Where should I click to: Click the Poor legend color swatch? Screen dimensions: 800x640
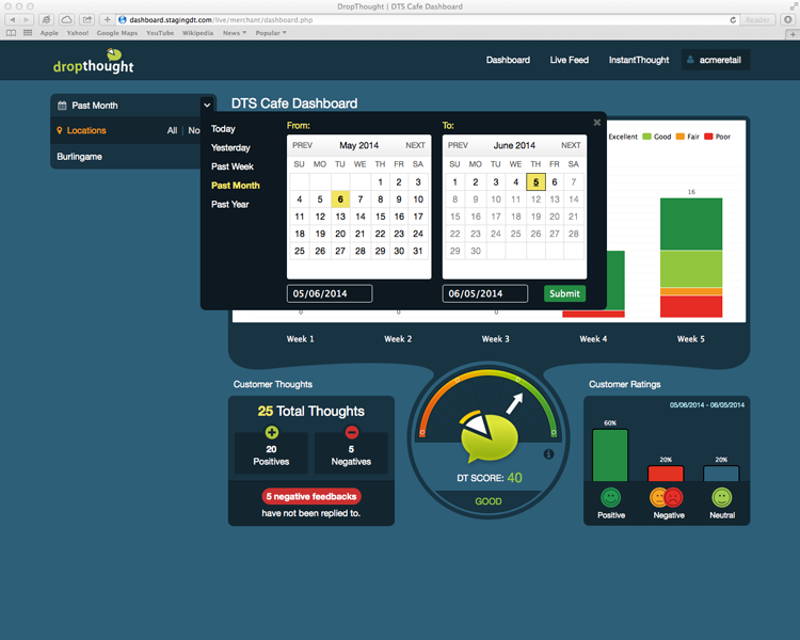[x=709, y=136]
